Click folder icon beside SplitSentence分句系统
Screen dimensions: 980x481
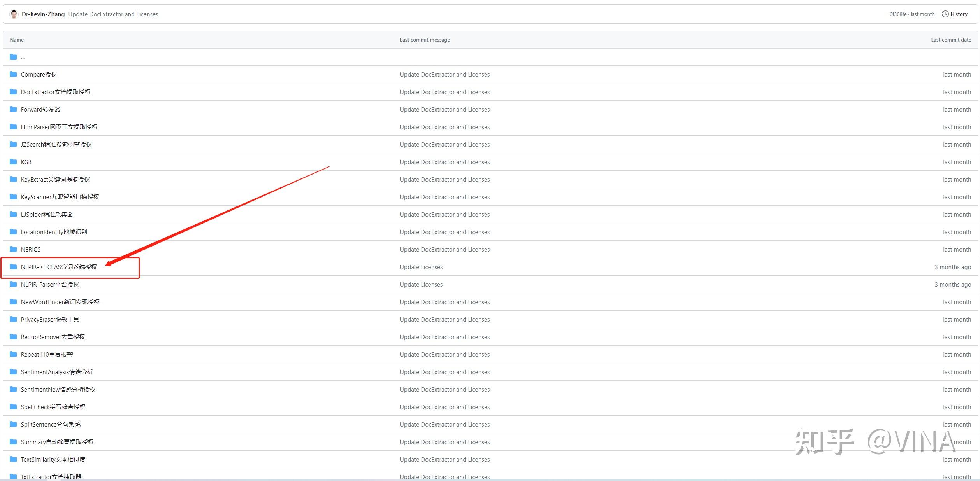(13, 424)
